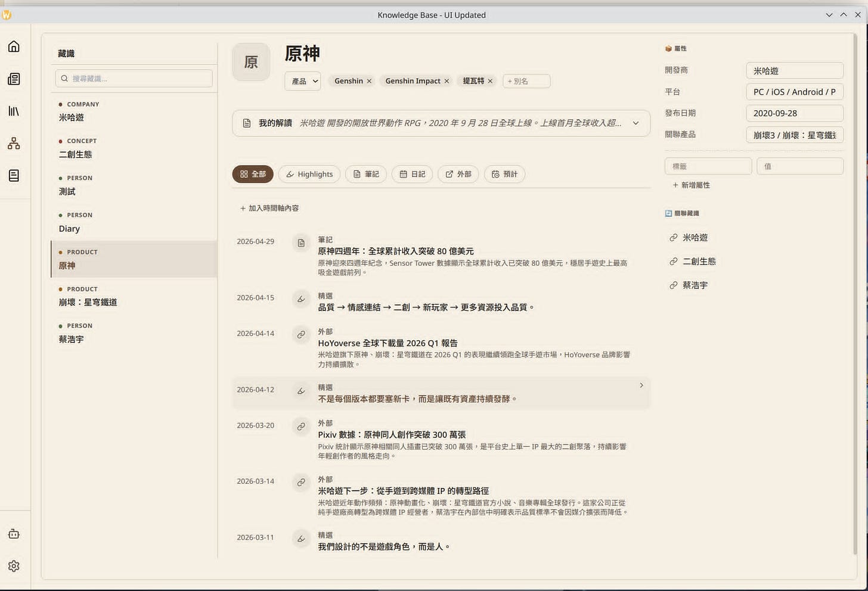Click link icon beside related 米哈遊
This screenshot has height=591, width=868.
[x=673, y=238]
